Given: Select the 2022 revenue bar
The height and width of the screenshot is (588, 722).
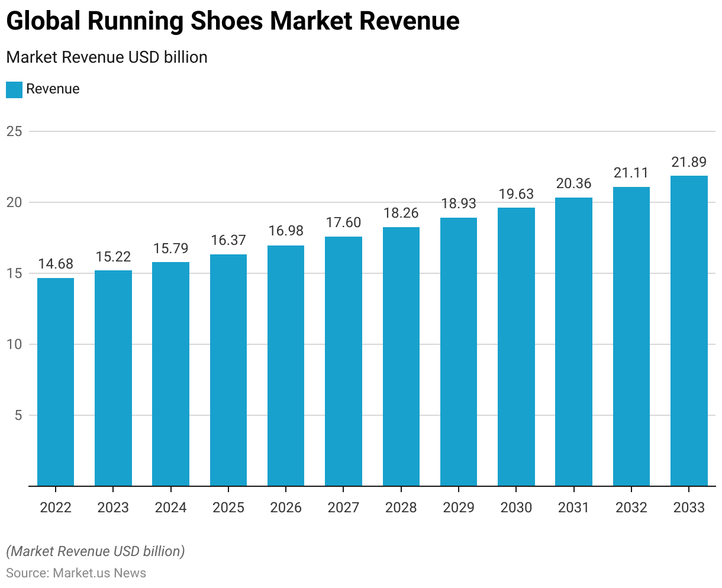Looking at the screenshot, I should (x=56, y=382).
